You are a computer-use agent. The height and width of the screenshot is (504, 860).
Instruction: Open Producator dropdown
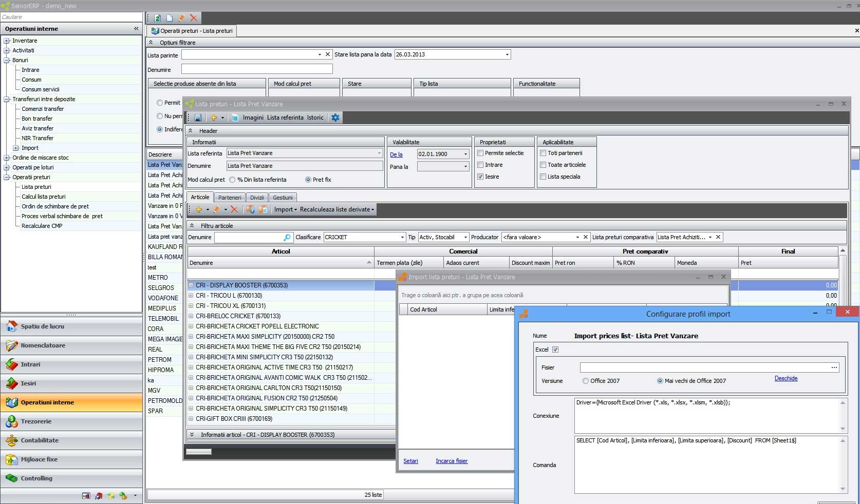click(x=577, y=237)
